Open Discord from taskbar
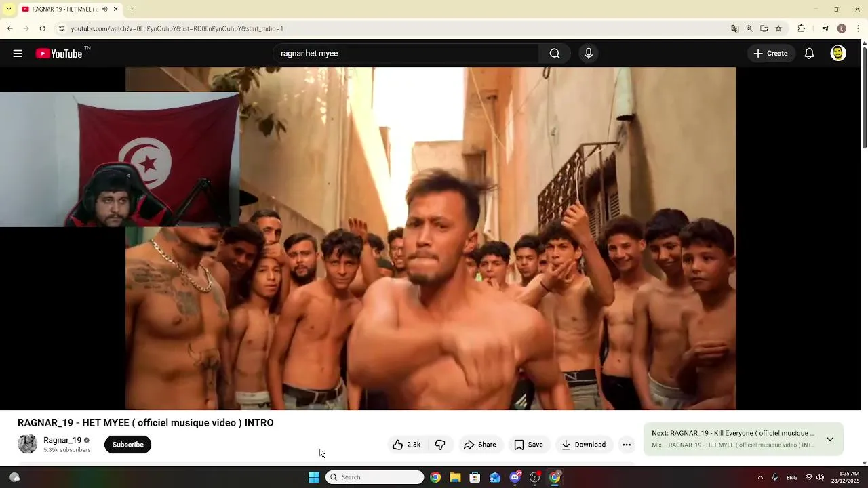The height and width of the screenshot is (488, 868). tap(515, 477)
